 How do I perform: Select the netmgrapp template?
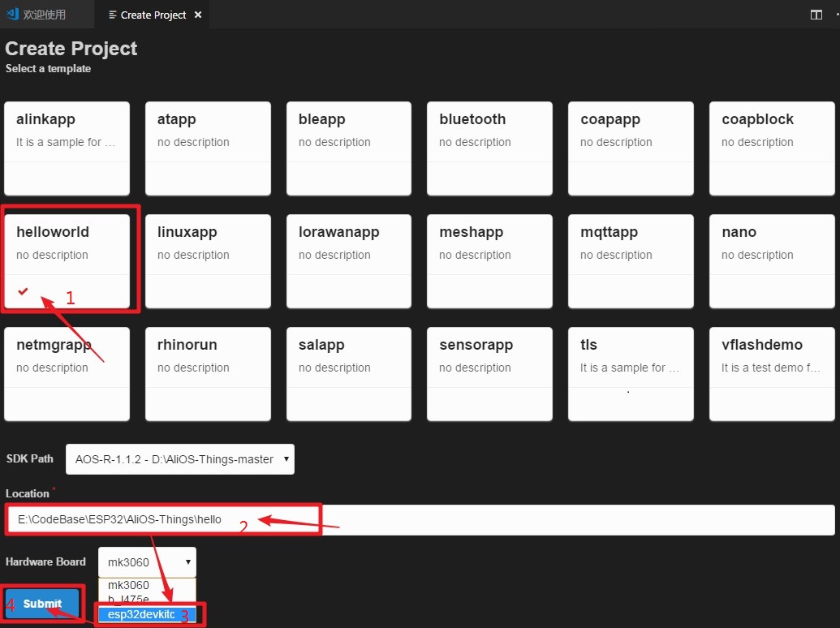67,374
